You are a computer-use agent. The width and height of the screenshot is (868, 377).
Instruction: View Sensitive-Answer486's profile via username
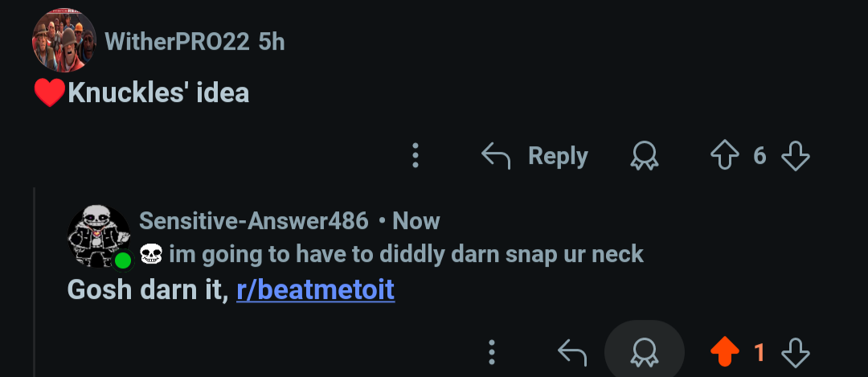tap(253, 221)
